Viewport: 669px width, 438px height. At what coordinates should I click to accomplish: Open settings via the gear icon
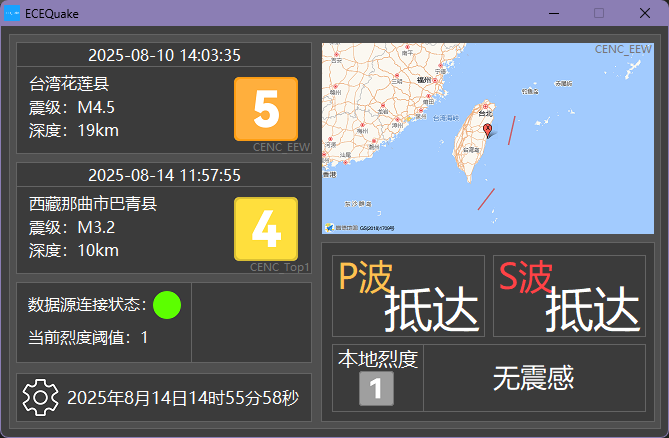(40, 398)
